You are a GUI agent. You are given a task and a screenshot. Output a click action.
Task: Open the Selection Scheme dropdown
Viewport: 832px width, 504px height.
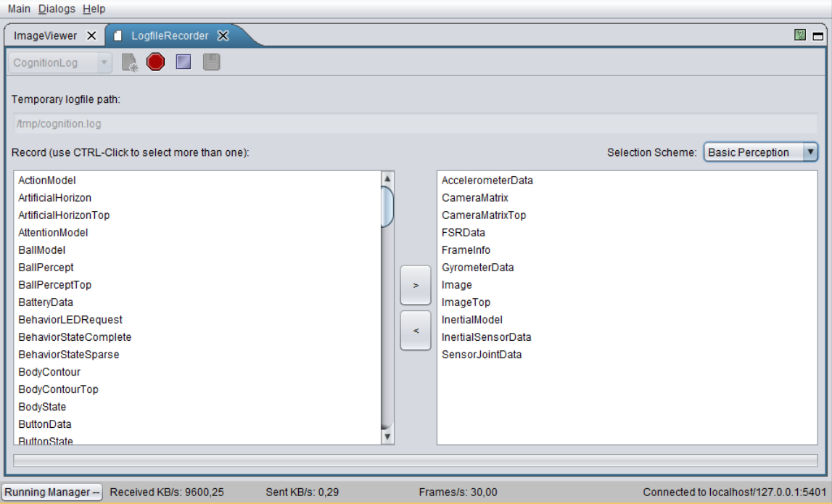(760, 152)
